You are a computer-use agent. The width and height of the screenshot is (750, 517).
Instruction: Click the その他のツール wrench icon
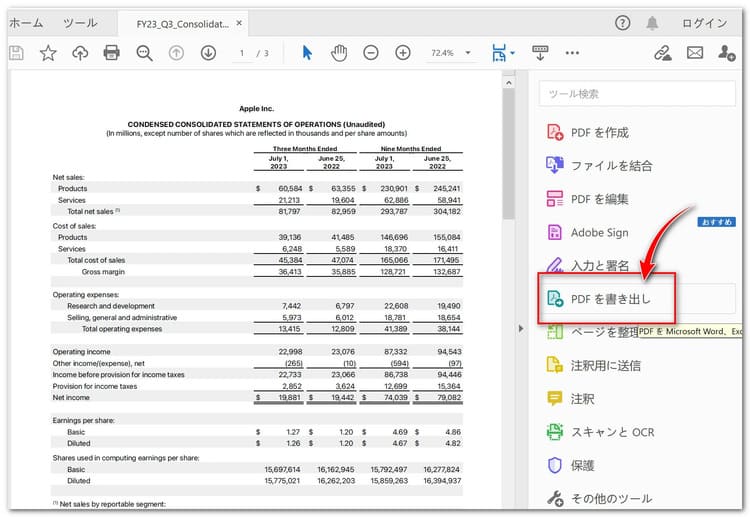[x=555, y=498]
